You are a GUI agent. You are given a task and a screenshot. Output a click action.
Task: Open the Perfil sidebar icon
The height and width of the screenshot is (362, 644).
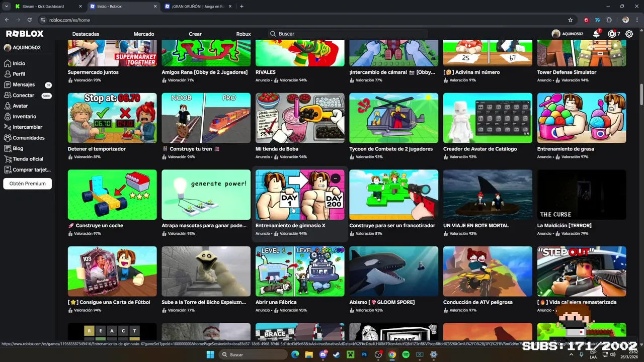tap(8, 74)
